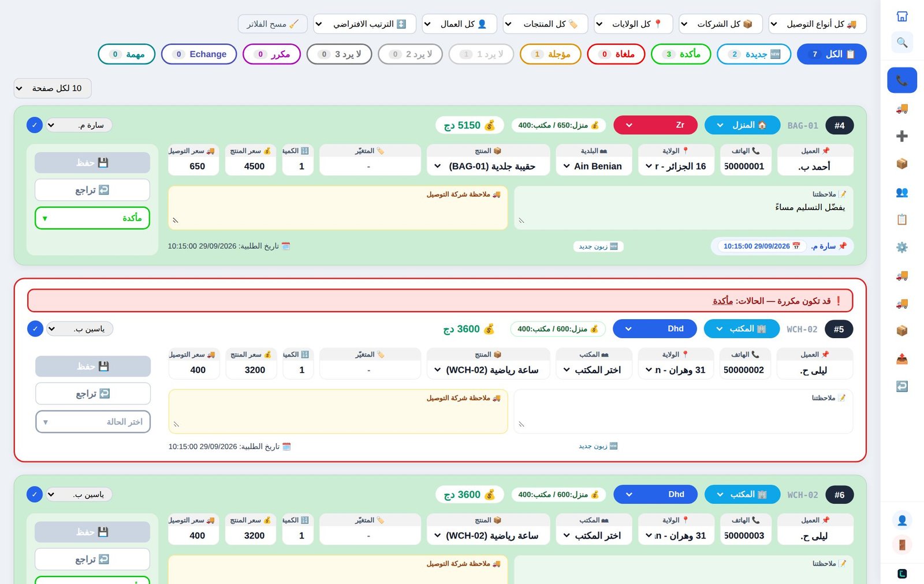Open the settings gear icon in sidebar
Viewport: 924px width, 584px height.
pos(902,247)
